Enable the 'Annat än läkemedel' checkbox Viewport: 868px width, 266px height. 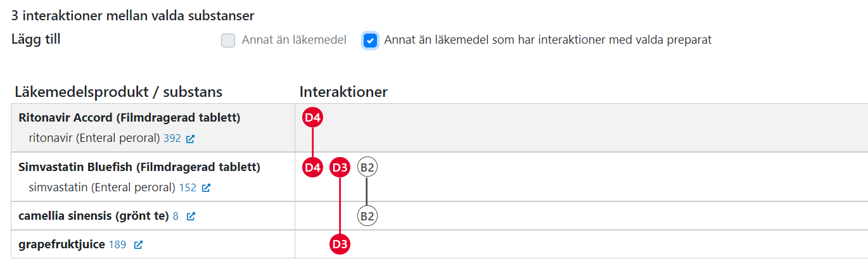tap(228, 41)
